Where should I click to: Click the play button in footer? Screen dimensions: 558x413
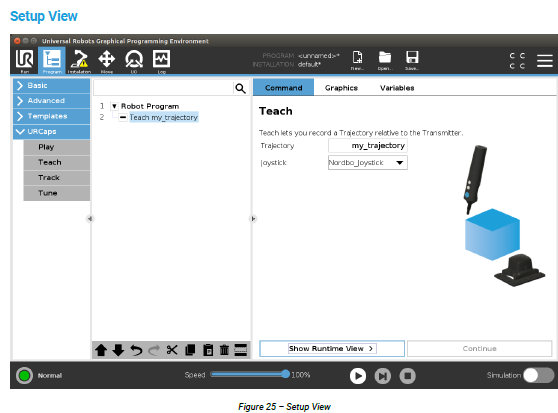[358, 376]
